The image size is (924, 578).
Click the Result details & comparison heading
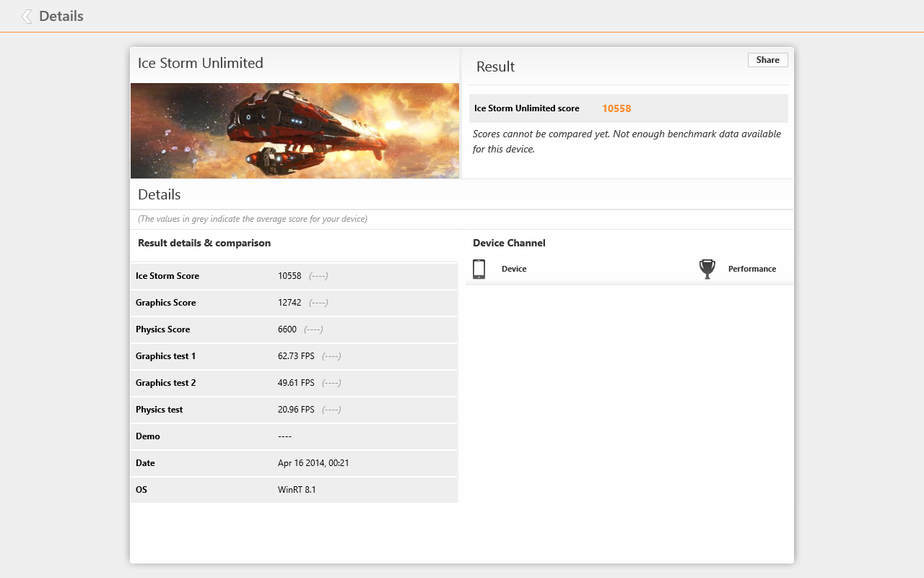coord(204,243)
